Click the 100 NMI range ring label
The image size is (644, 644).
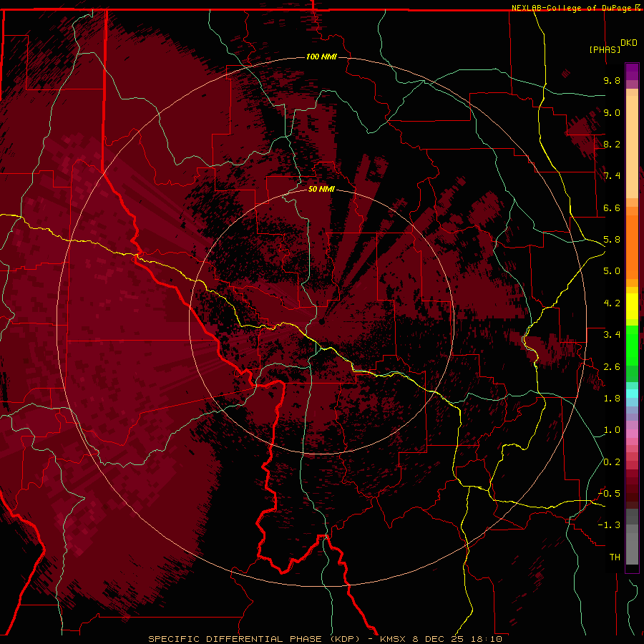(321, 57)
